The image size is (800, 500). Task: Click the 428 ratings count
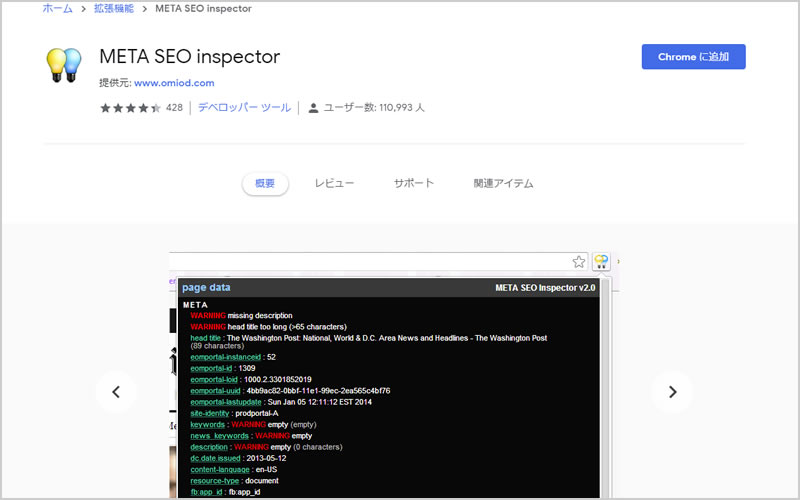pyautogui.click(x=174, y=108)
